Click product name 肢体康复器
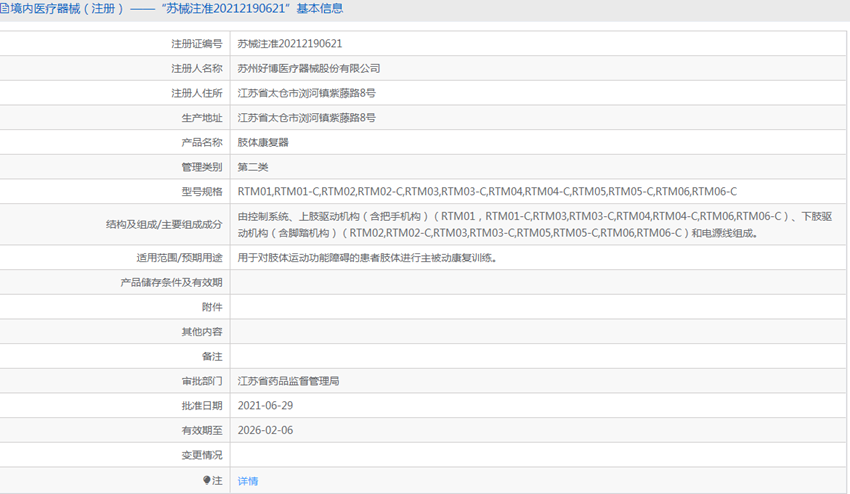The image size is (850, 494). pyautogui.click(x=263, y=143)
